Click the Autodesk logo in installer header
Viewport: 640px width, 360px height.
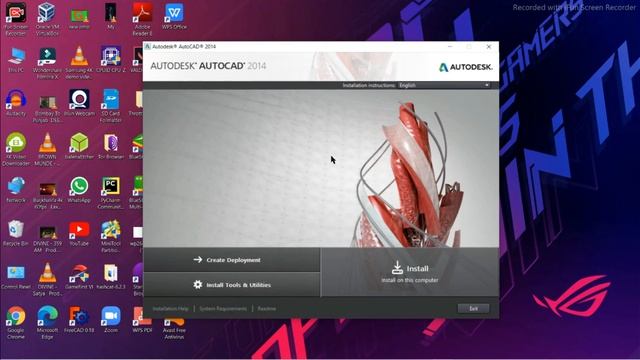465,67
